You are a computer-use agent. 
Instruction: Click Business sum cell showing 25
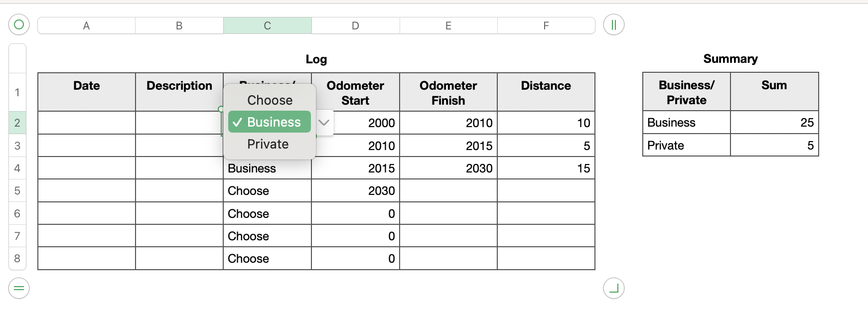[x=774, y=123]
